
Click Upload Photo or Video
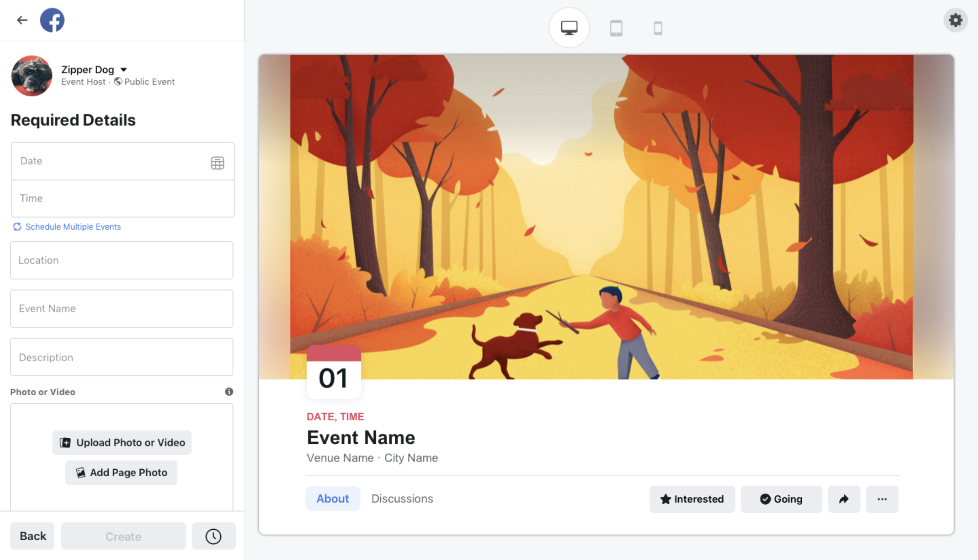point(122,443)
